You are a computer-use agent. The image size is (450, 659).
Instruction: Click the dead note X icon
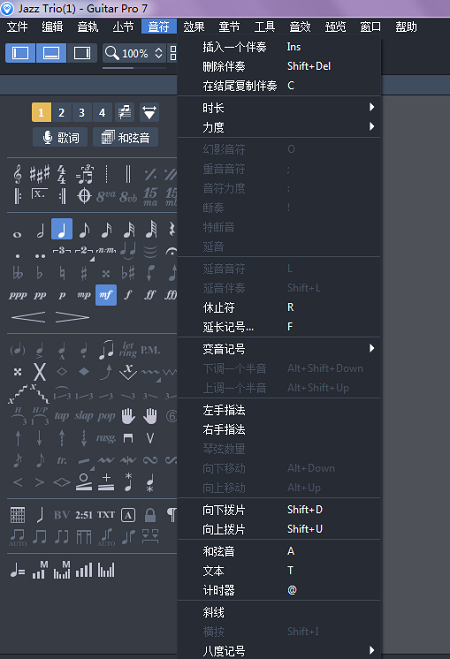click(x=39, y=372)
